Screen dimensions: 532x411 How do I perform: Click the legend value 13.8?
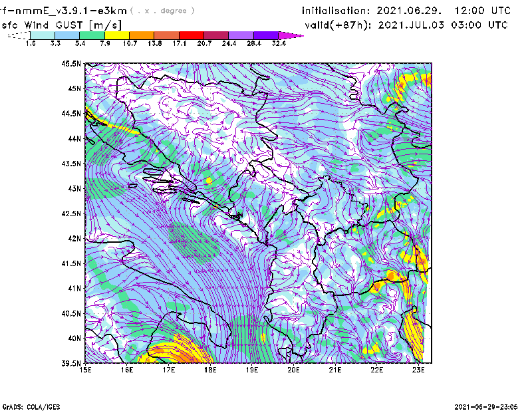pyautogui.click(x=154, y=43)
